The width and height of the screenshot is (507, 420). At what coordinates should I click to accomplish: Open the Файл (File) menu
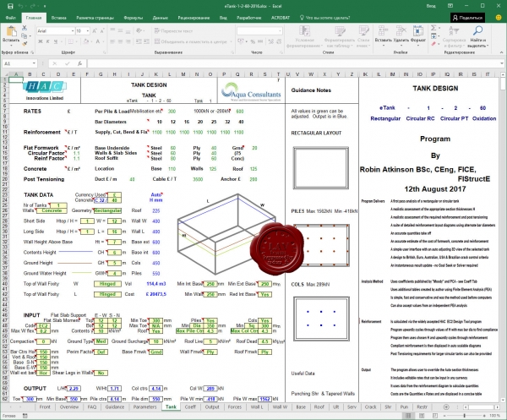(11, 18)
